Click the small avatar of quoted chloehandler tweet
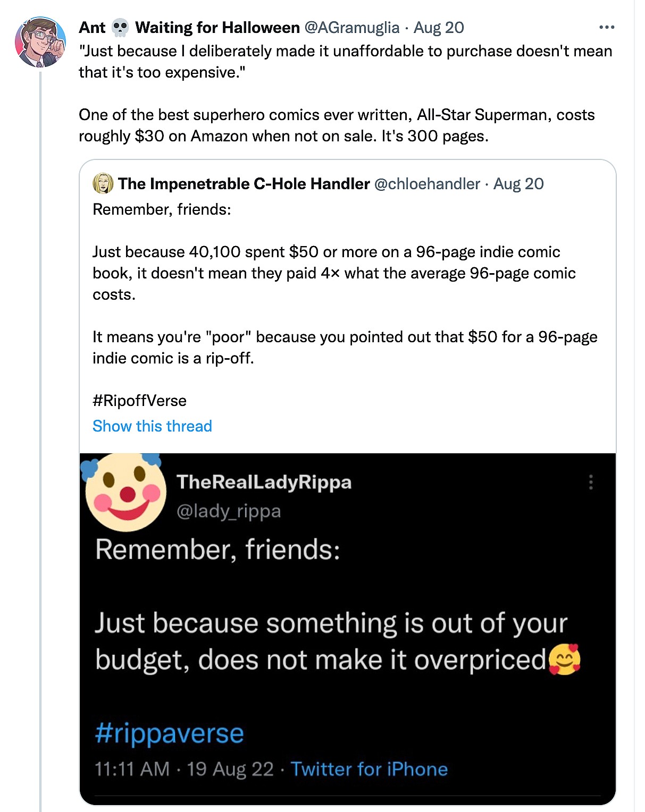 point(103,183)
